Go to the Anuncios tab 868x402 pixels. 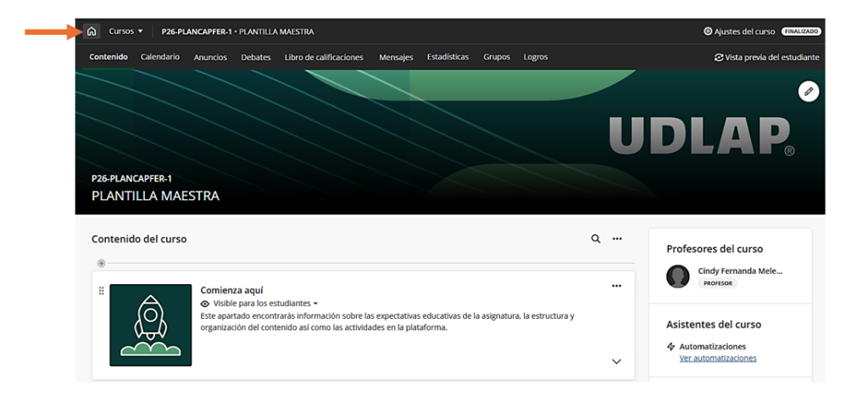(210, 58)
